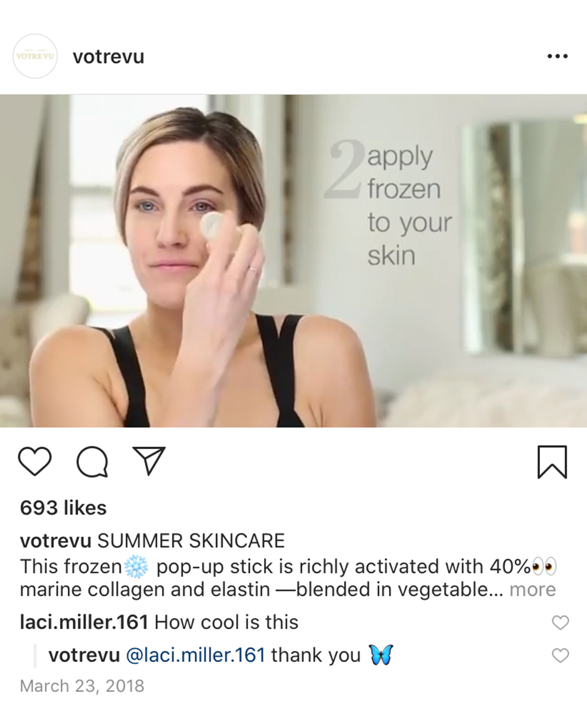Like the post with the heart icon
Viewport: 587px width, 728px height.
click(x=35, y=461)
